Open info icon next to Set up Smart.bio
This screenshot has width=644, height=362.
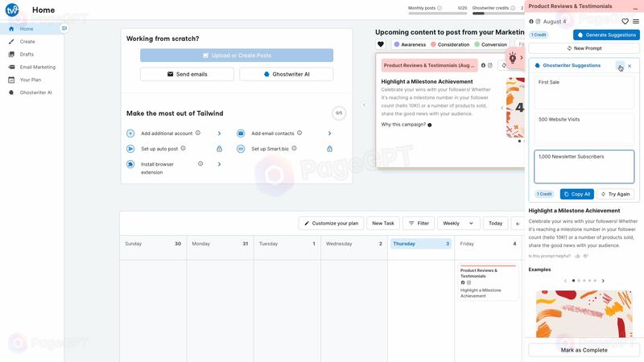(294, 149)
